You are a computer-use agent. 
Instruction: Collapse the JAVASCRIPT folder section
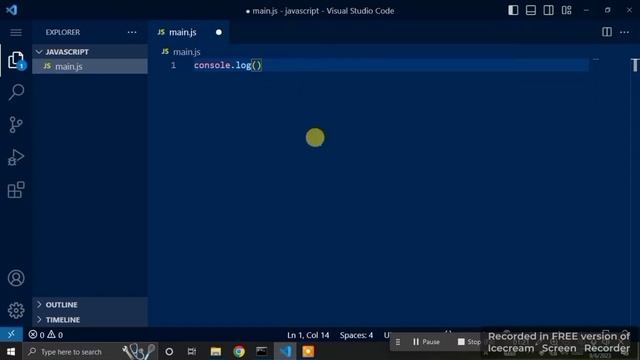pos(90,52)
